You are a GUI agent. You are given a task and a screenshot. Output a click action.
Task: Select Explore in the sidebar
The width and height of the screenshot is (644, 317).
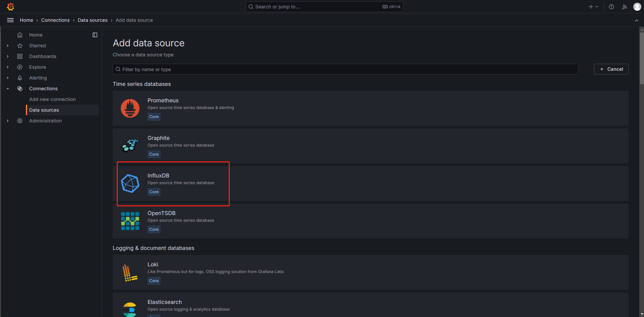click(38, 67)
